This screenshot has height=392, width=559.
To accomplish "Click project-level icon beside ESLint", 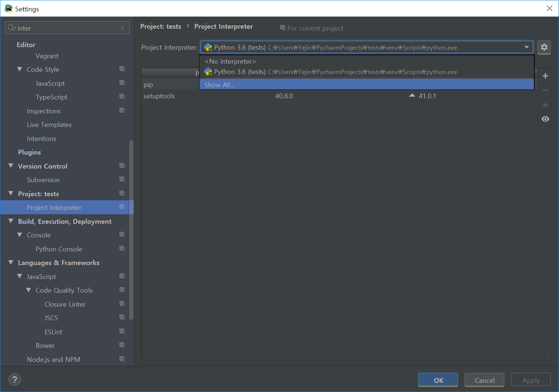I will (122, 331).
